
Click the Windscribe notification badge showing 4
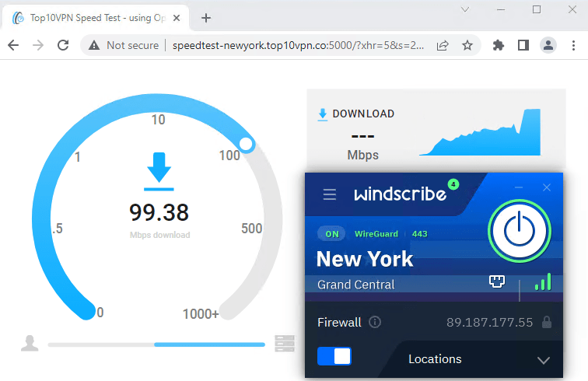point(453,184)
